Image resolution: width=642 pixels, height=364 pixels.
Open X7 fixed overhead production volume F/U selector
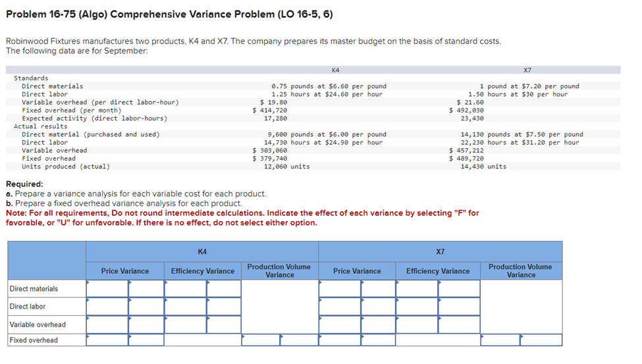pos(541,340)
